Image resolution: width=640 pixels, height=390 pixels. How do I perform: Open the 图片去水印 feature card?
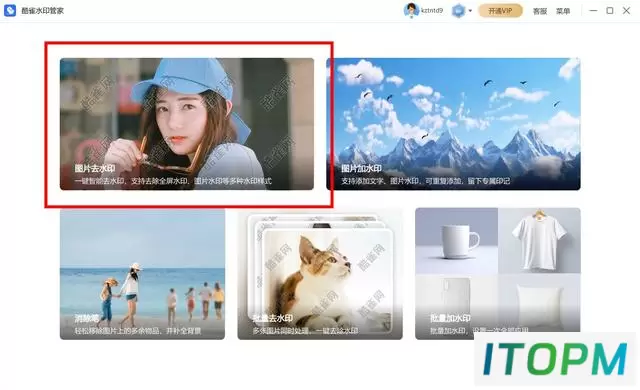[187, 124]
